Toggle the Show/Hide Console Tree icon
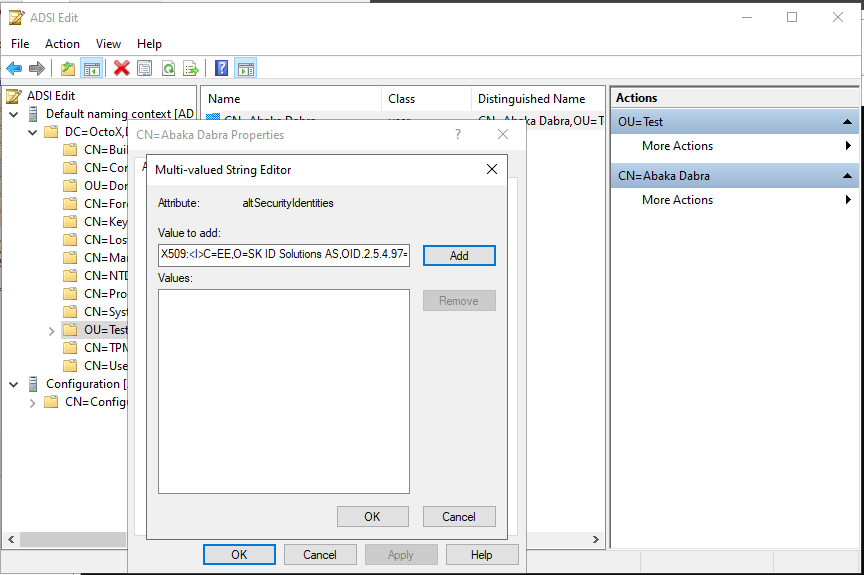 coord(91,68)
